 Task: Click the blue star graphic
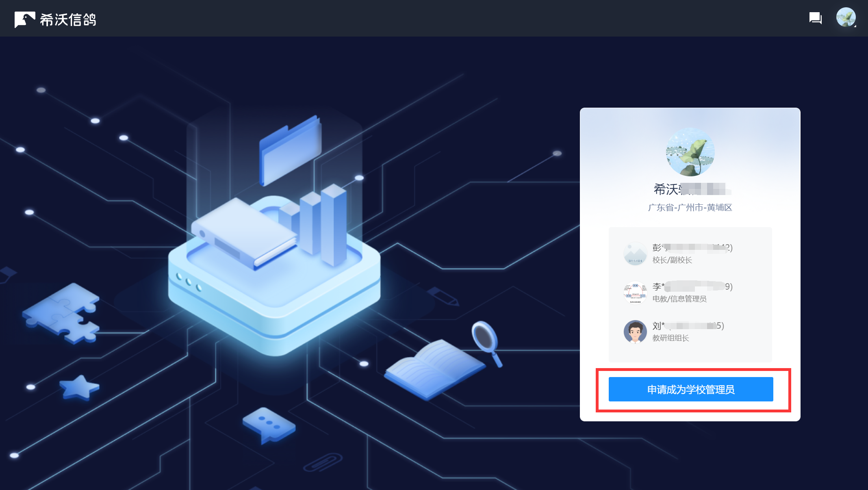coord(79,388)
